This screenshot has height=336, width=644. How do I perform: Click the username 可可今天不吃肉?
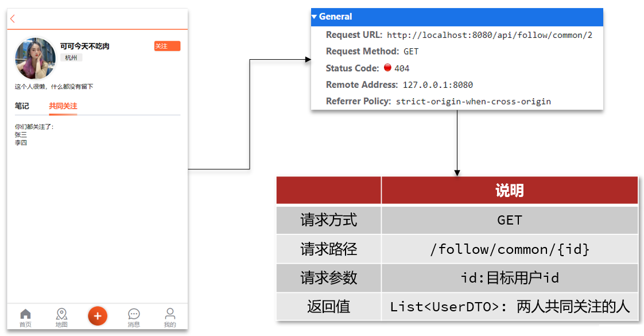(x=84, y=46)
